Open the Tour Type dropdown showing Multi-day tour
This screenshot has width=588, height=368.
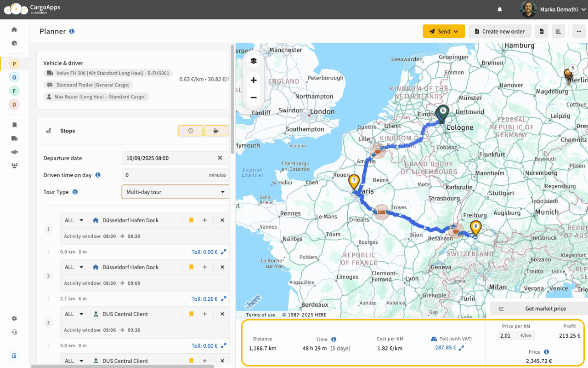175,191
